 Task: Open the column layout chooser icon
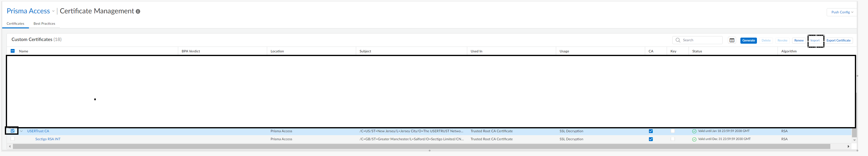pyautogui.click(x=732, y=40)
